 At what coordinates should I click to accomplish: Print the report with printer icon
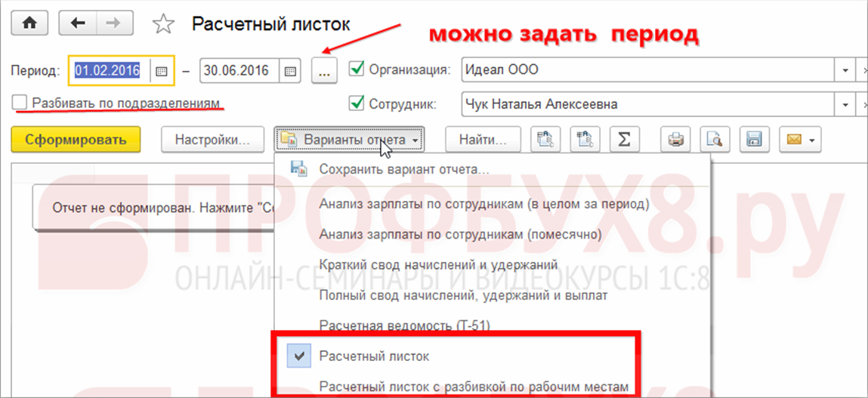pyautogui.click(x=676, y=140)
